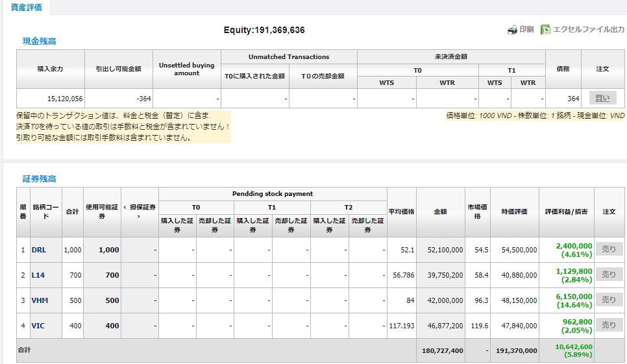627x364 pixels.
Task: Click the 現金残高 section heading
Action: [x=40, y=42]
